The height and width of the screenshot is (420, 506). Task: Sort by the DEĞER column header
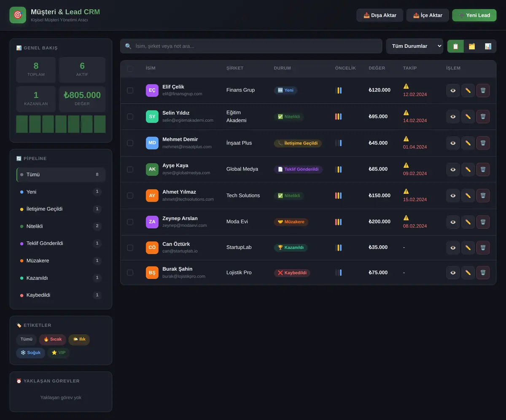[x=377, y=68]
